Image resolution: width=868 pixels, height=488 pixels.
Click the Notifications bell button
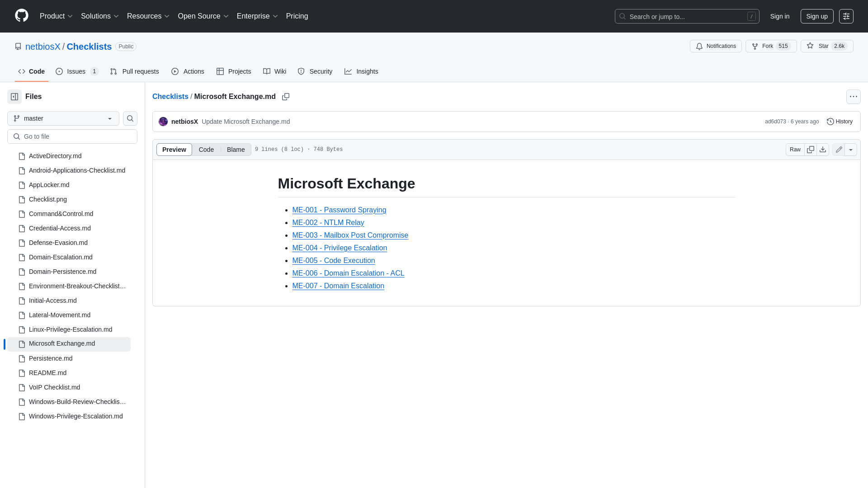[716, 46]
